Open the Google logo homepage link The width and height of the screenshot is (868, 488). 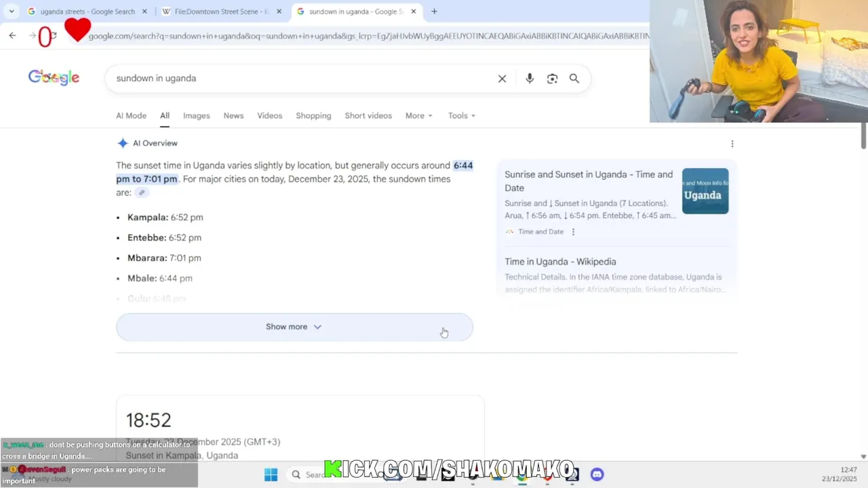coord(54,77)
